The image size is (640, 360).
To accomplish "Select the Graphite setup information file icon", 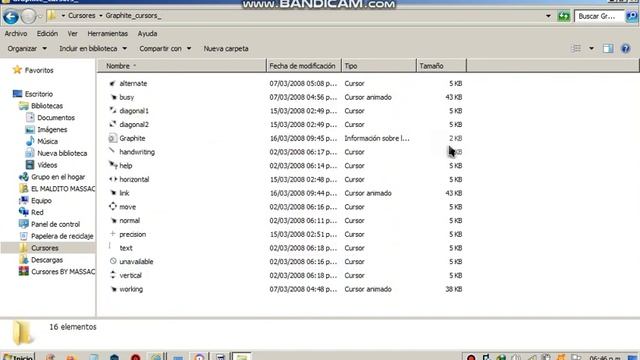I will (x=113, y=138).
